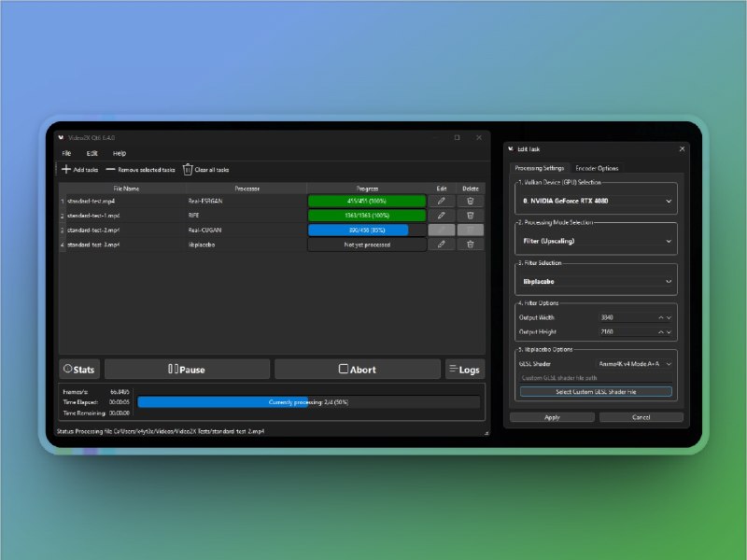Edit the standard-test.mp4 task with pencil icon

click(x=441, y=201)
